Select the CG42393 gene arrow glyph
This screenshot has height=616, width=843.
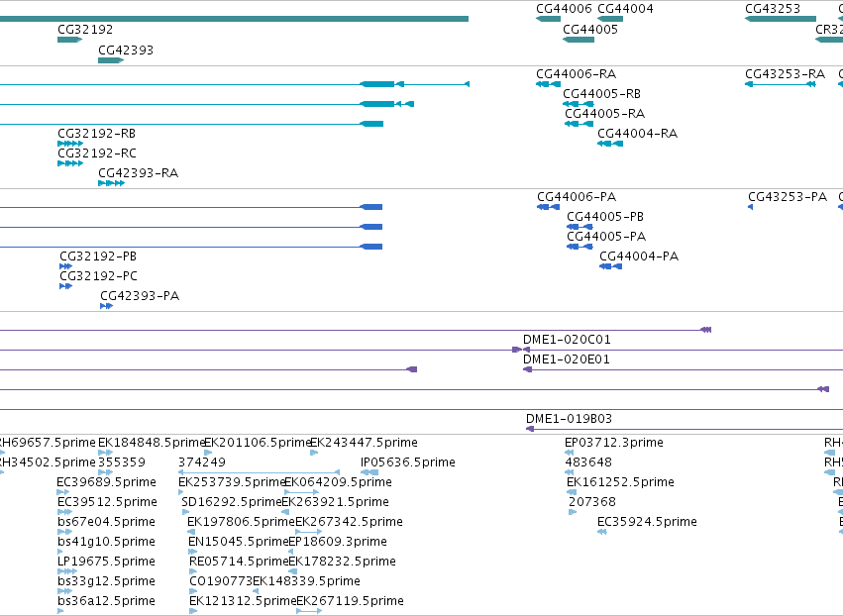pyautogui.click(x=111, y=60)
